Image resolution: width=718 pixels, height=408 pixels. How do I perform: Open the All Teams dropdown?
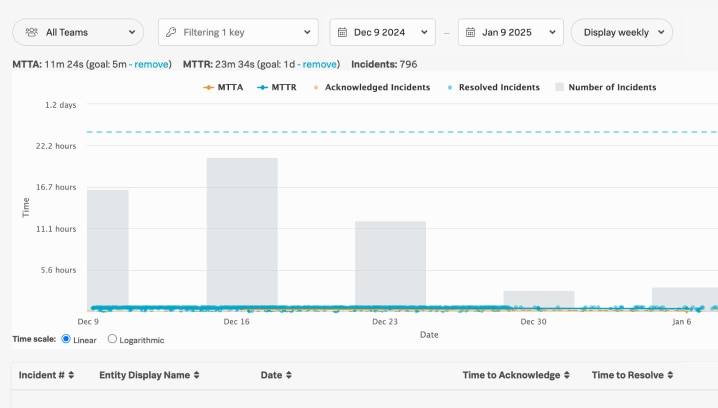tap(78, 32)
